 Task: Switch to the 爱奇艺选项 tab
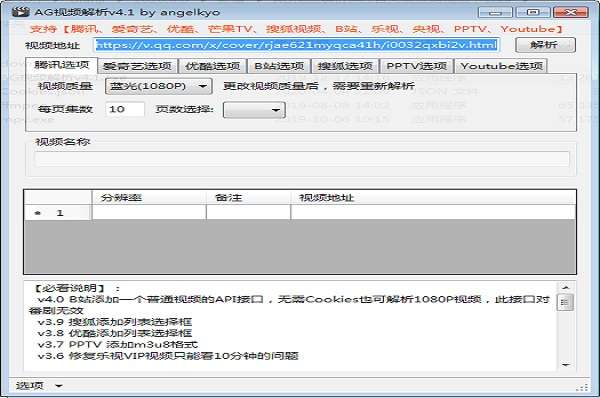coord(137,66)
